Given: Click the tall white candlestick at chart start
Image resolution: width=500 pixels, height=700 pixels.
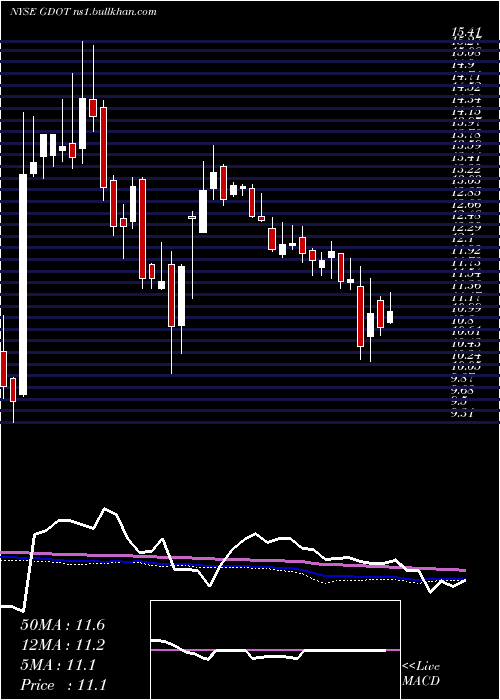Looking at the screenshot, I should pyautogui.click(x=23, y=284).
